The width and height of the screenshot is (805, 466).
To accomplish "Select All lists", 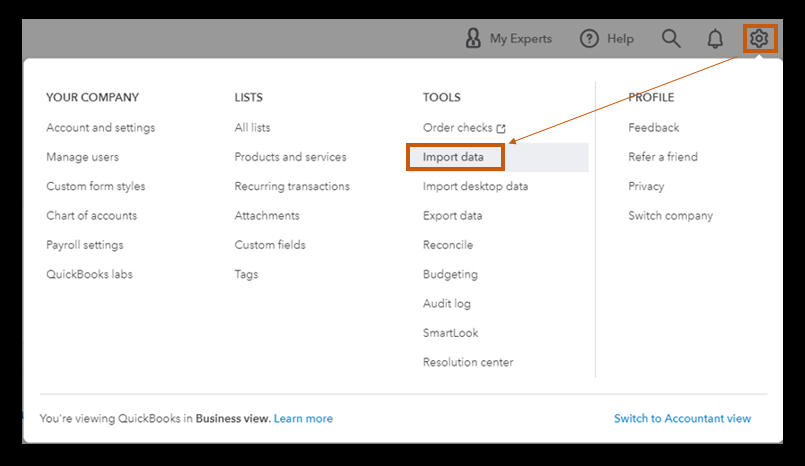I will tap(252, 127).
